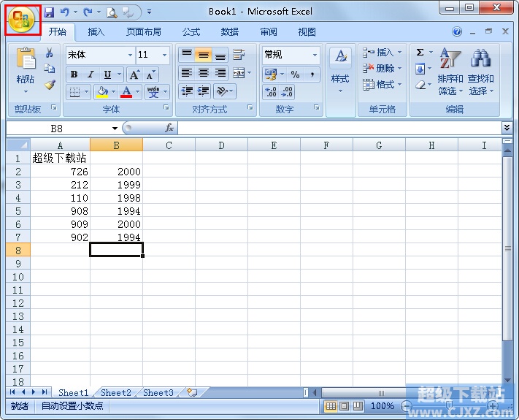The height and width of the screenshot is (420, 519).
Task: Increase font size with large A
Action: point(134,75)
